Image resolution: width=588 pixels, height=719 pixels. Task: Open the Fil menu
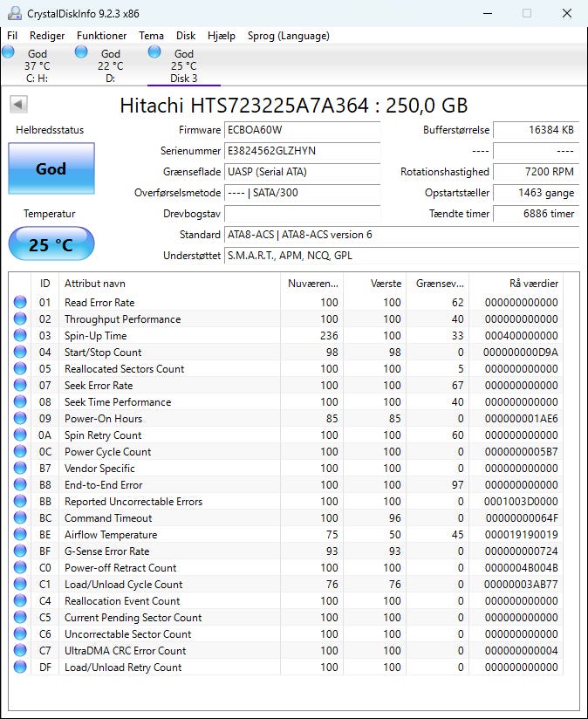tap(12, 36)
